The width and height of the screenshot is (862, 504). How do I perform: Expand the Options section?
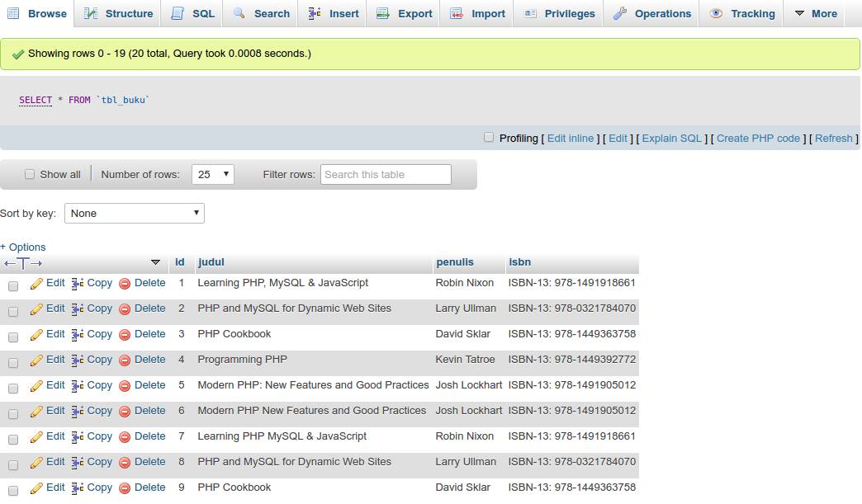(x=22, y=247)
